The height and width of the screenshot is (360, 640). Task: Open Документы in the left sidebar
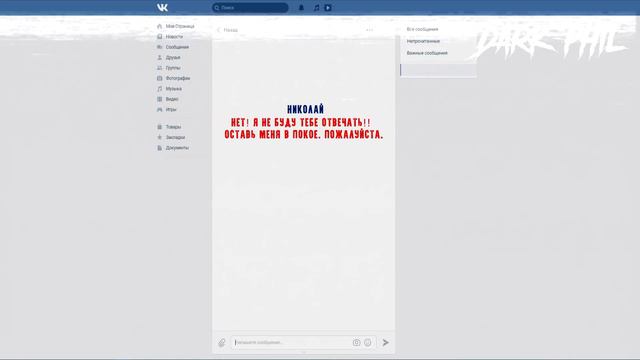(x=173, y=148)
